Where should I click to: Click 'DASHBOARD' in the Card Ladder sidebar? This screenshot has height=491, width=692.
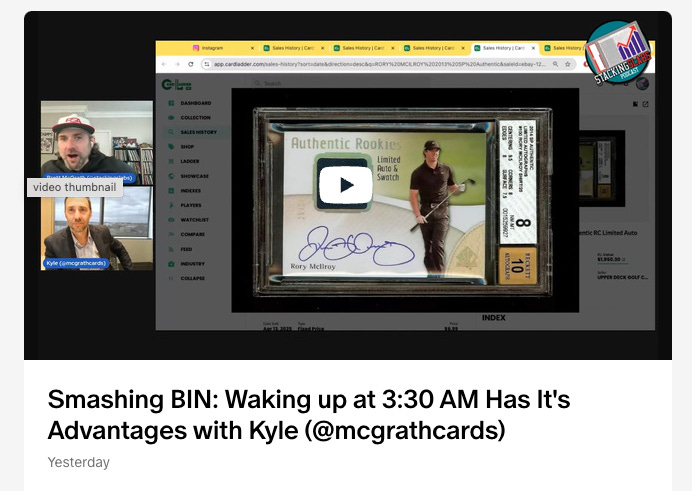196,103
